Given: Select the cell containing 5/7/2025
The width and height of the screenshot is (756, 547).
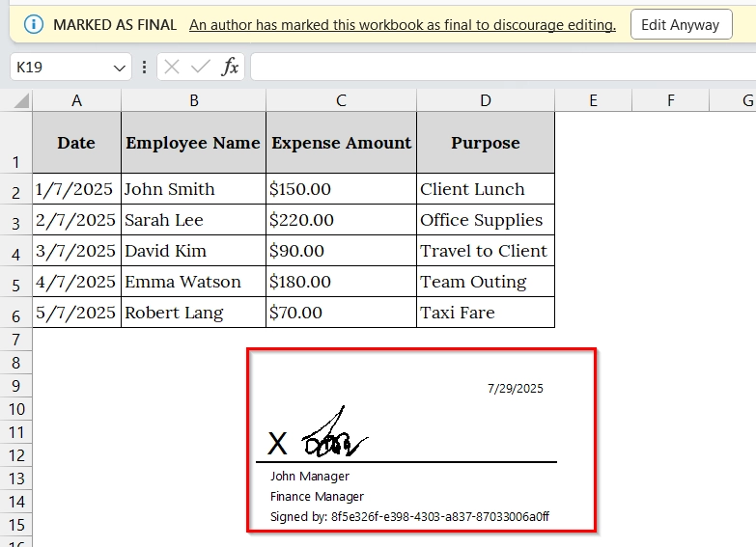Looking at the screenshot, I should pyautogui.click(x=76, y=313).
